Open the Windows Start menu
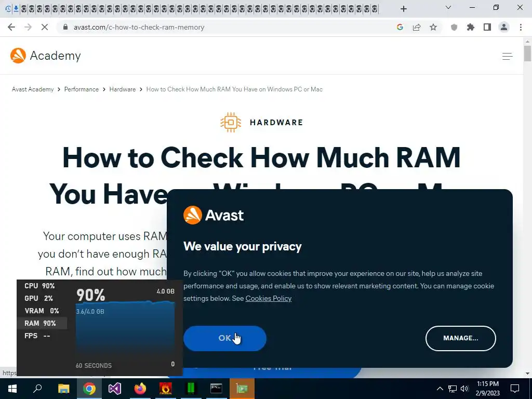The height and width of the screenshot is (399, 532). point(12,389)
